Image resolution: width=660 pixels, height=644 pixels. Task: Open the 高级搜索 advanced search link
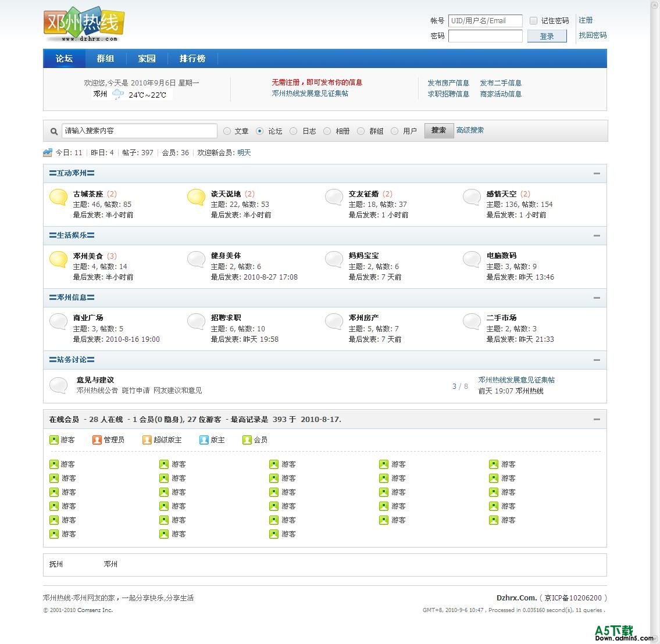click(470, 130)
